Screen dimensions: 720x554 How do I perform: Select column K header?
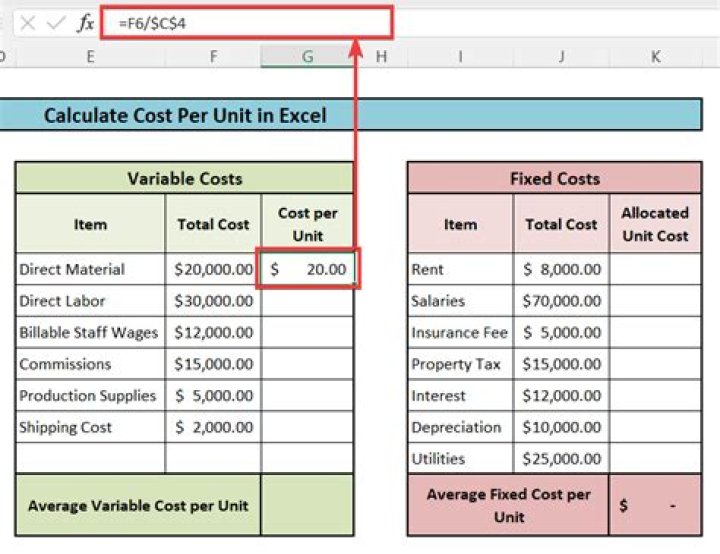656,57
